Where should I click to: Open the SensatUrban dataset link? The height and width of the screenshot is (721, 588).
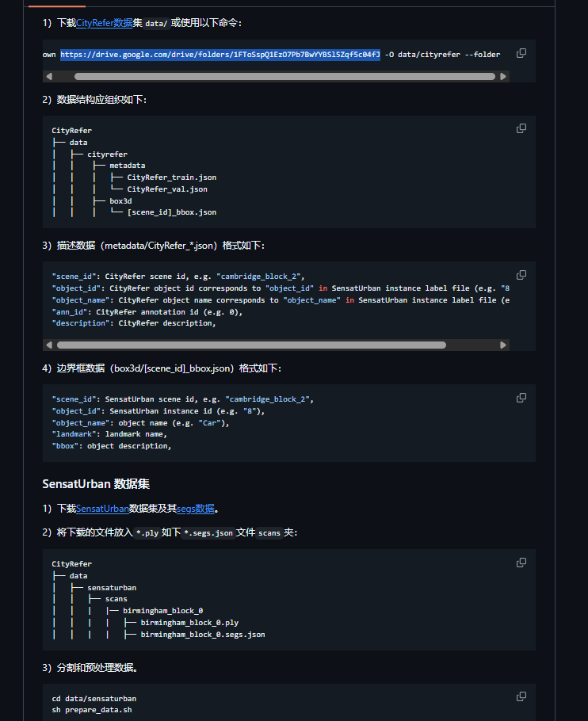(102, 509)
